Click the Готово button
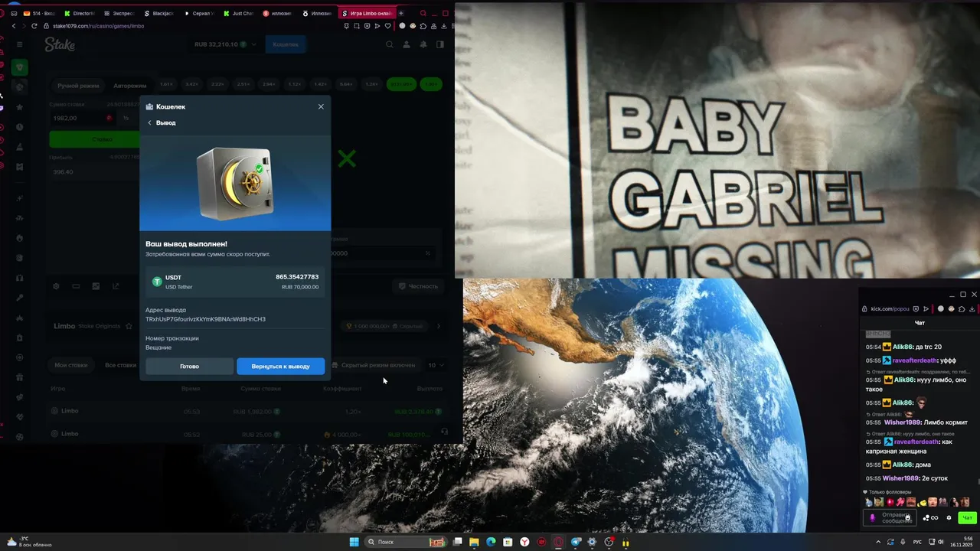 pos(189,367)
